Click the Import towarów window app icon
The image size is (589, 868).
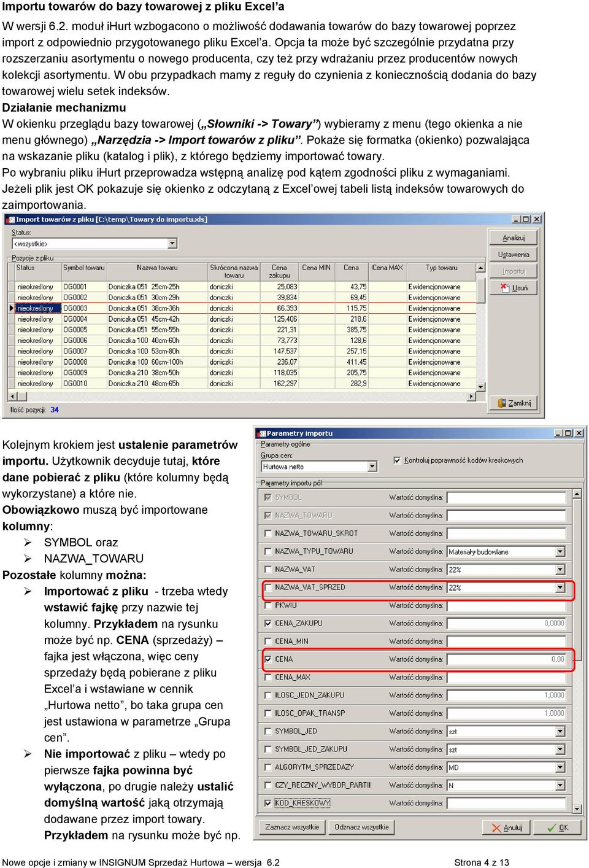coord(11,219)
